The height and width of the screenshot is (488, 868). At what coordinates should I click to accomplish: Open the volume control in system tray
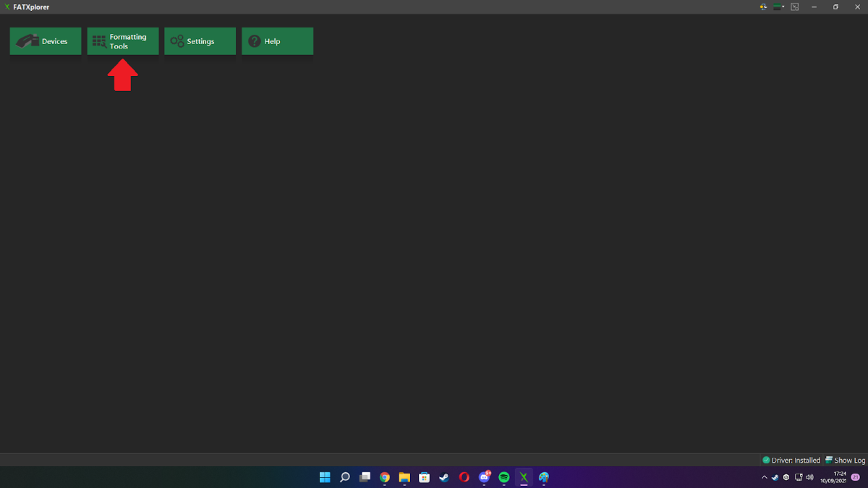click(x=809, y=477)
